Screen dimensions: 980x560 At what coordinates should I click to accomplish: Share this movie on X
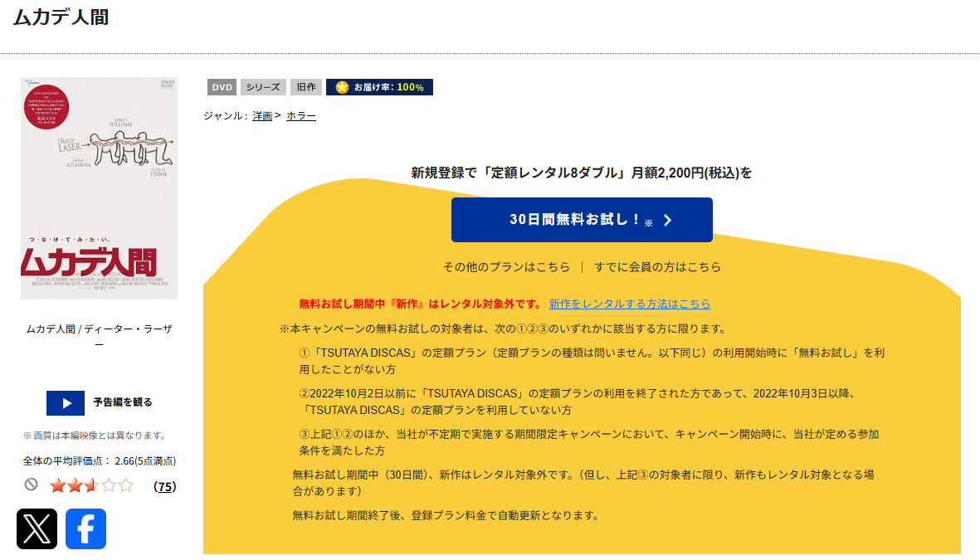[37, 528]
